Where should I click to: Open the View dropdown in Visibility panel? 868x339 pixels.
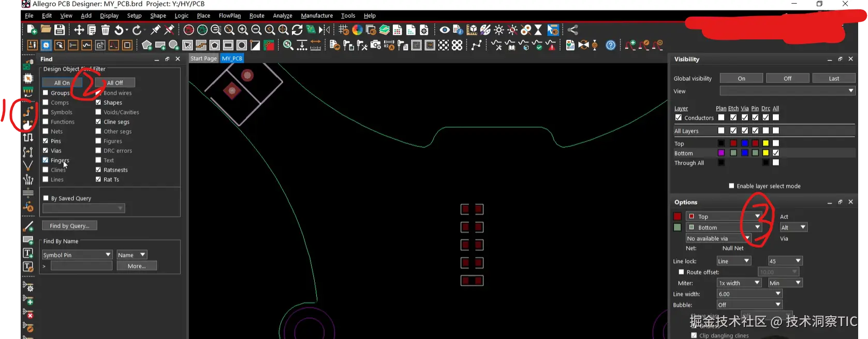pyautogui.click(x=787, y=91)
